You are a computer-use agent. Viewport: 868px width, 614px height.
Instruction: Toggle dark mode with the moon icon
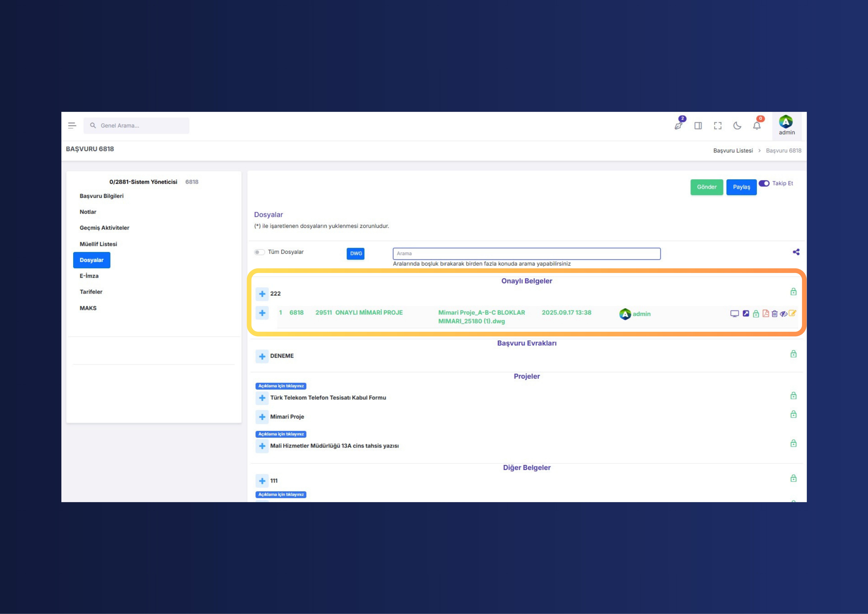(737, 126)
